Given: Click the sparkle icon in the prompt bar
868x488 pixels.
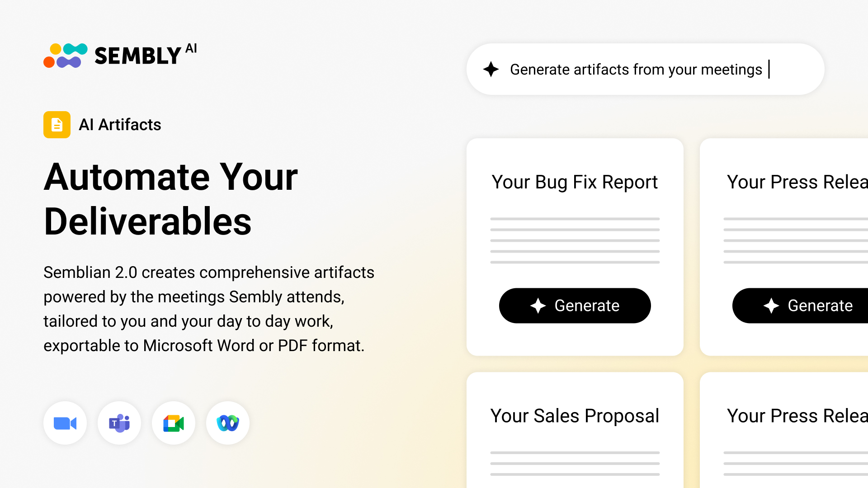Looking at the screenshot, I should pyautogui.click(x=491, y=70).
